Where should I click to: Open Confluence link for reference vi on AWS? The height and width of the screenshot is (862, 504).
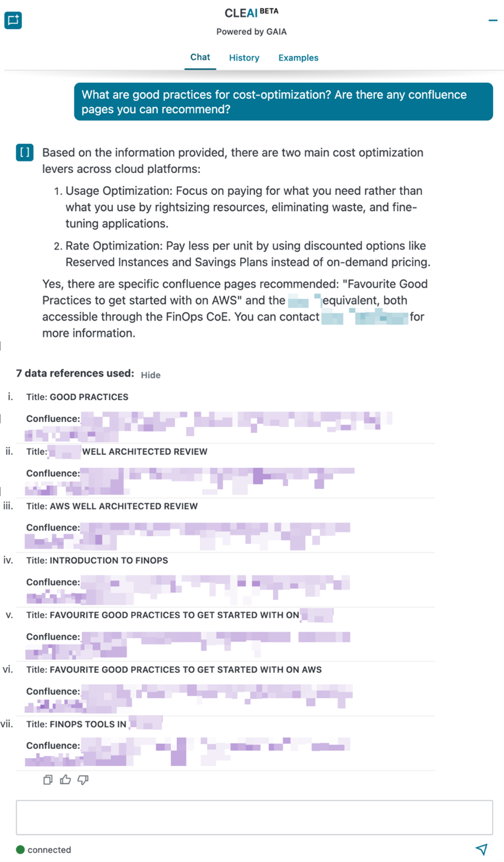click(215, 692)
